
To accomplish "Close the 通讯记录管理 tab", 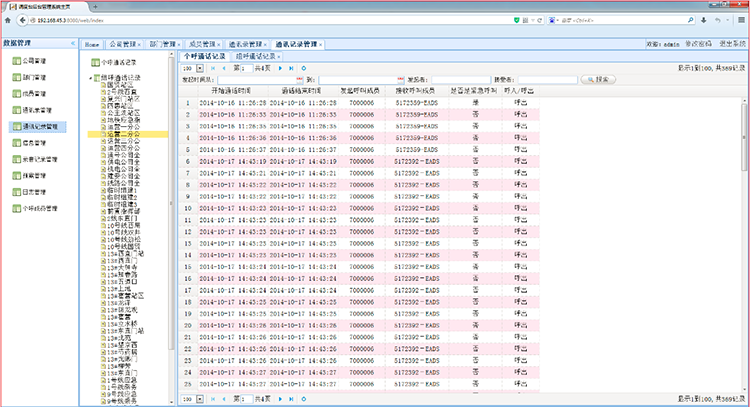I will 320,44.
